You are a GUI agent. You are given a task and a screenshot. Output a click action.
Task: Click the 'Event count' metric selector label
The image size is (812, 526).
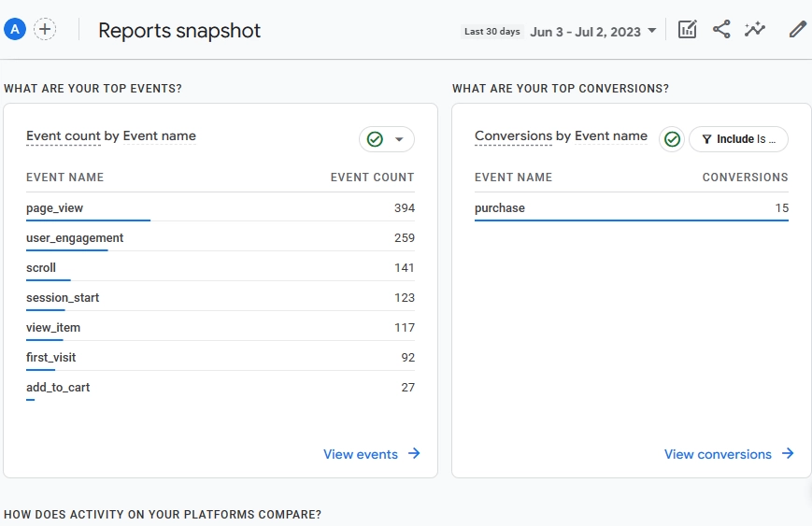point(64,136)
